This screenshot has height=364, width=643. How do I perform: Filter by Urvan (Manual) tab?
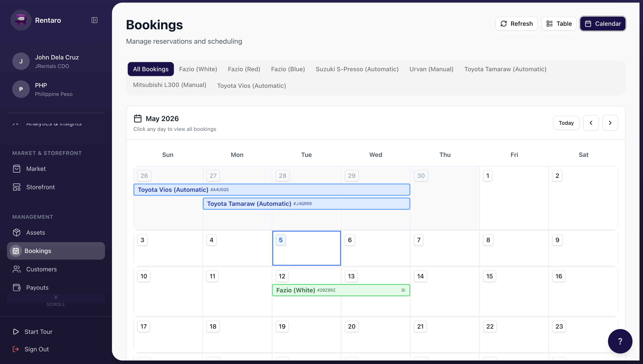click(431, 69)
